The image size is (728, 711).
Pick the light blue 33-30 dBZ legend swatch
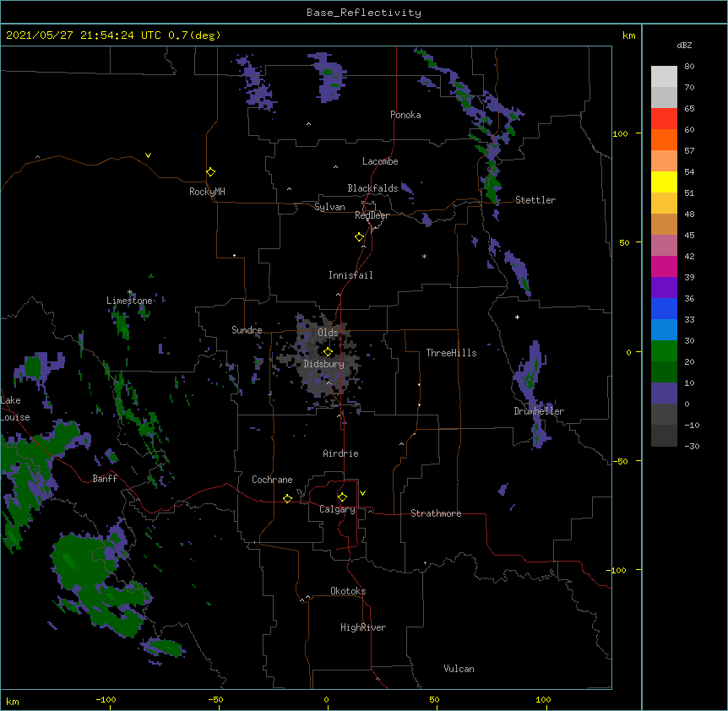click(664, 330)
